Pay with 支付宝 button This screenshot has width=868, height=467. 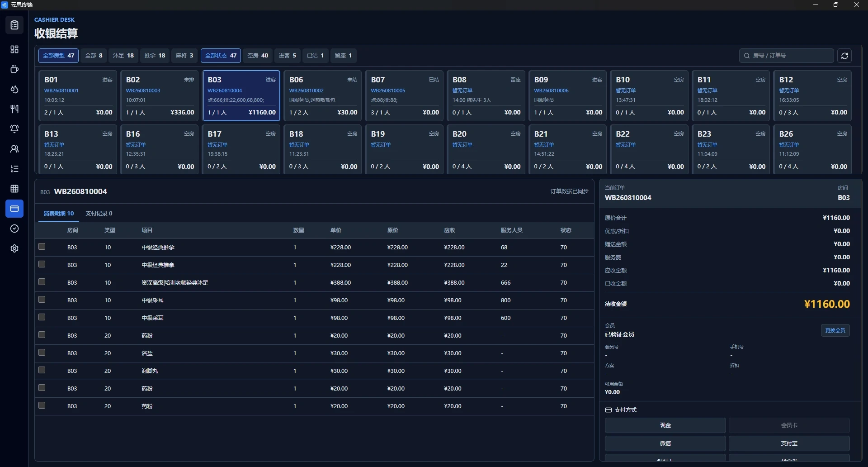click(789, 443)
